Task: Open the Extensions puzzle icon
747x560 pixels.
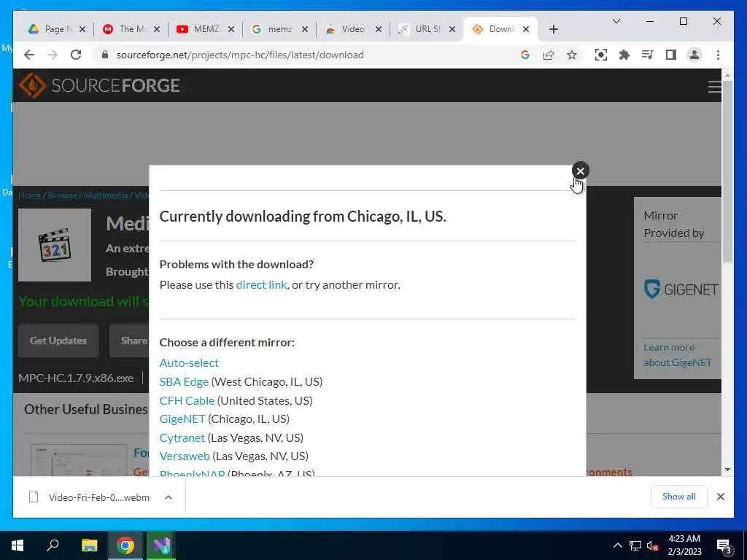Action: [x=624, y=55]
